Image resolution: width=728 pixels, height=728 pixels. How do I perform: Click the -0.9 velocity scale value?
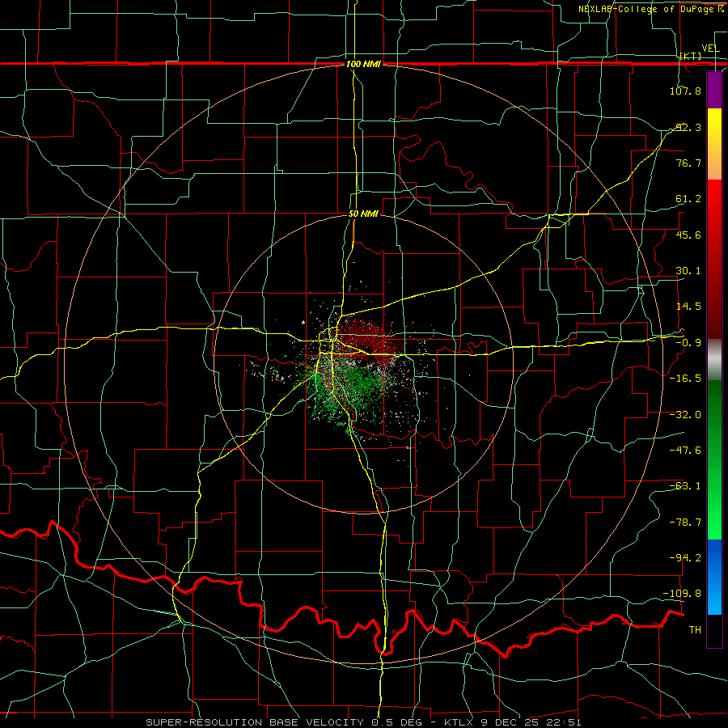tap(688, 343)
